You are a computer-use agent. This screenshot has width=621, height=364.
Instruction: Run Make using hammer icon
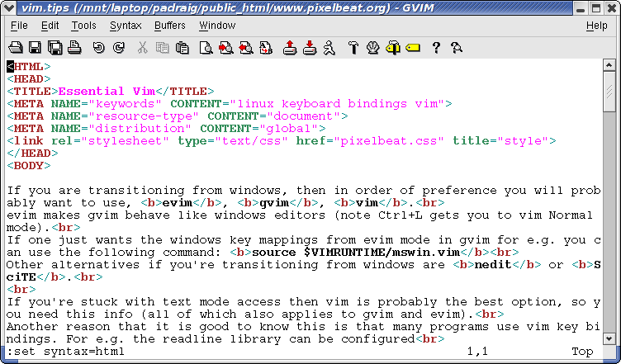coord(353,48)
